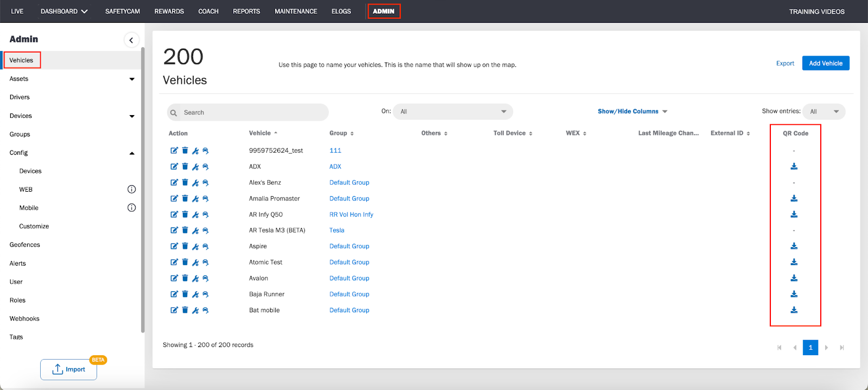Open the COACH tab
Image resolution: width=868 pixels, height=390 pixels.
tap(208, 11)
